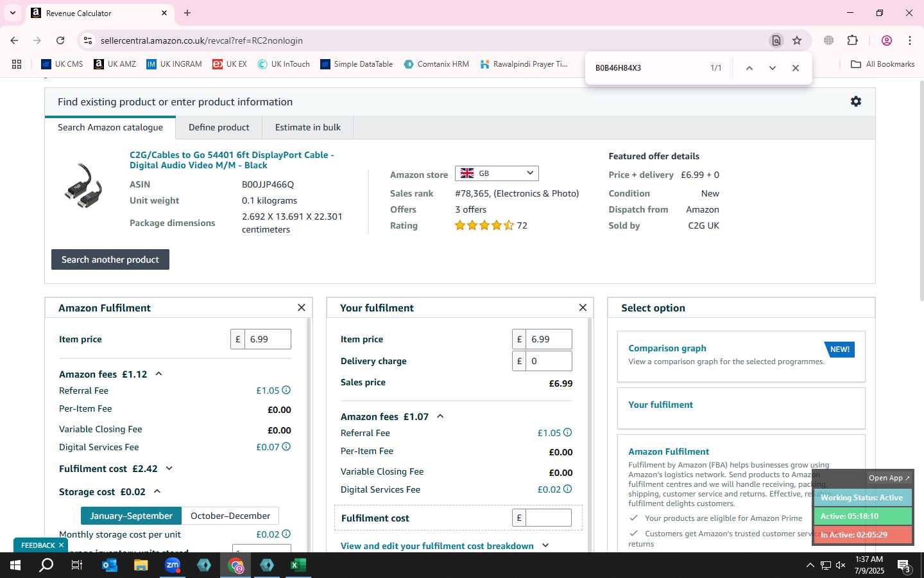Viewport: 924px width, 578px height.
Task: Open All Bookmarks folder
Action: (882, 64)
